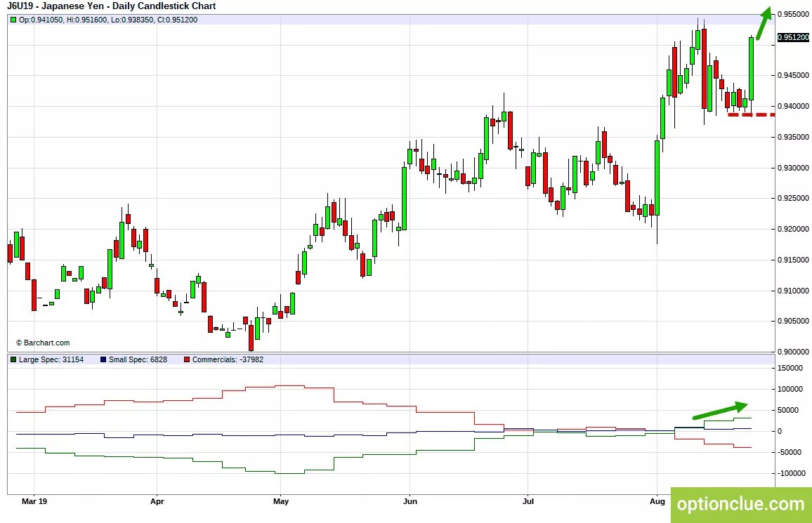Click the 0.930000 price axis label
This screenshot has width=812, height=523.
[x=793, y=168]
